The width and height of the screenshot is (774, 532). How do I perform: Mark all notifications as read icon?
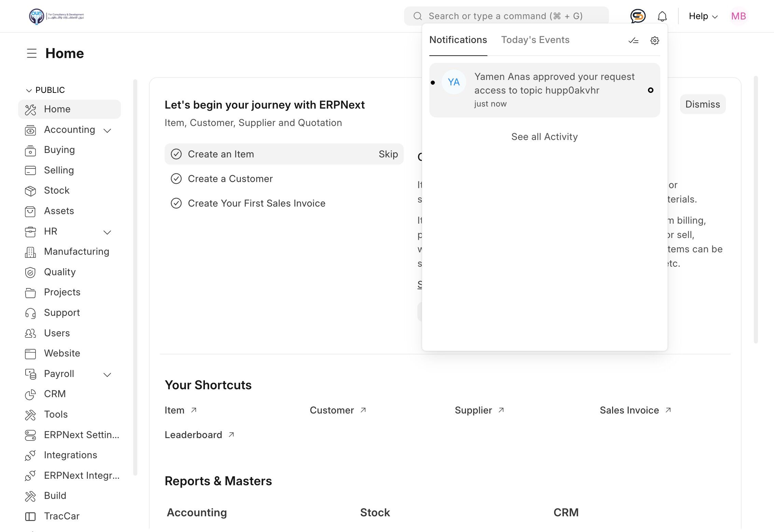[633, 41]
